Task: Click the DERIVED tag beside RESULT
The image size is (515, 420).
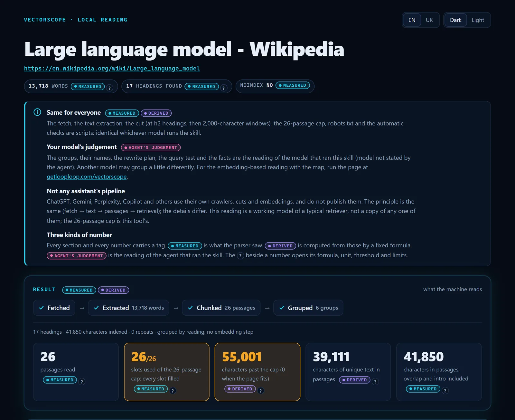Action: point(113,290)
